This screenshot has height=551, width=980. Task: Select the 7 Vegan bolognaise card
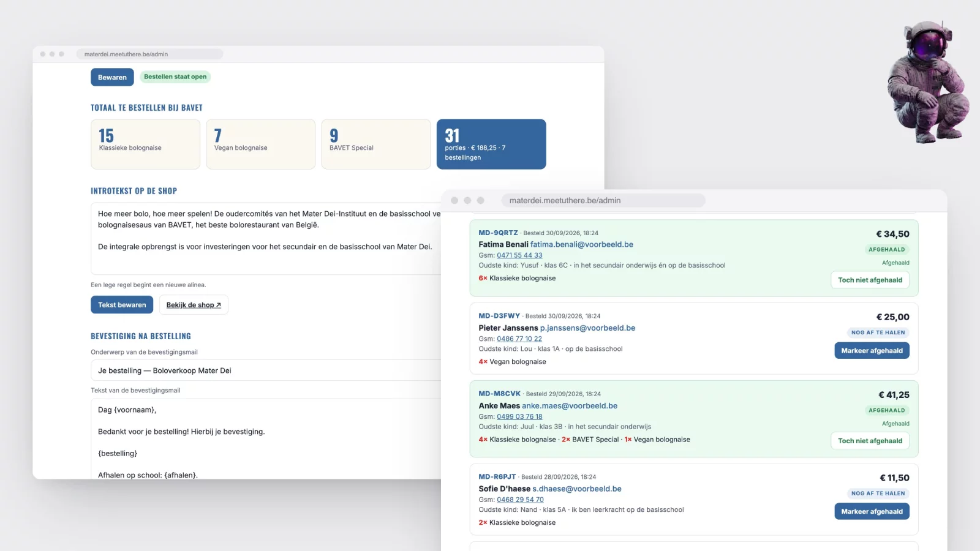click(x=260, y=144)
